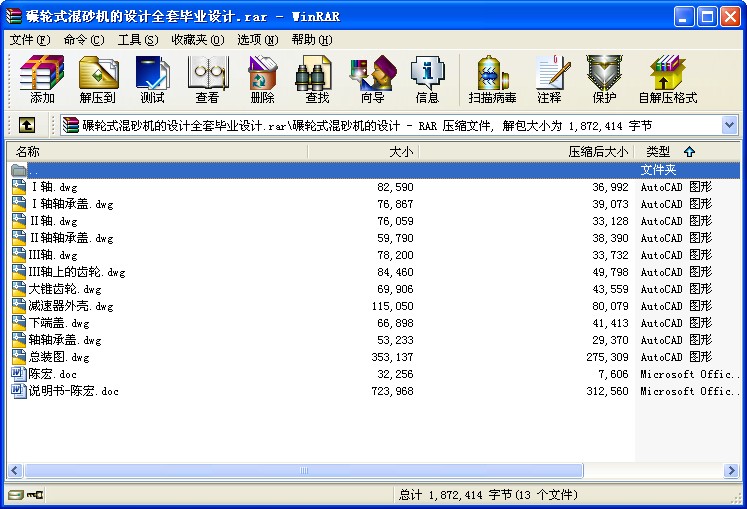
Task: Open the 文件(F) menu
Action: [x=30, y=40]
